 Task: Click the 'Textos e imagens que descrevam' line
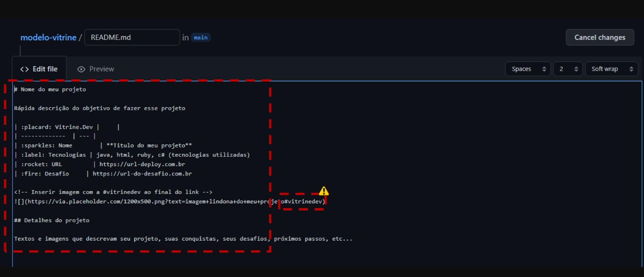[x=183, y=239]
